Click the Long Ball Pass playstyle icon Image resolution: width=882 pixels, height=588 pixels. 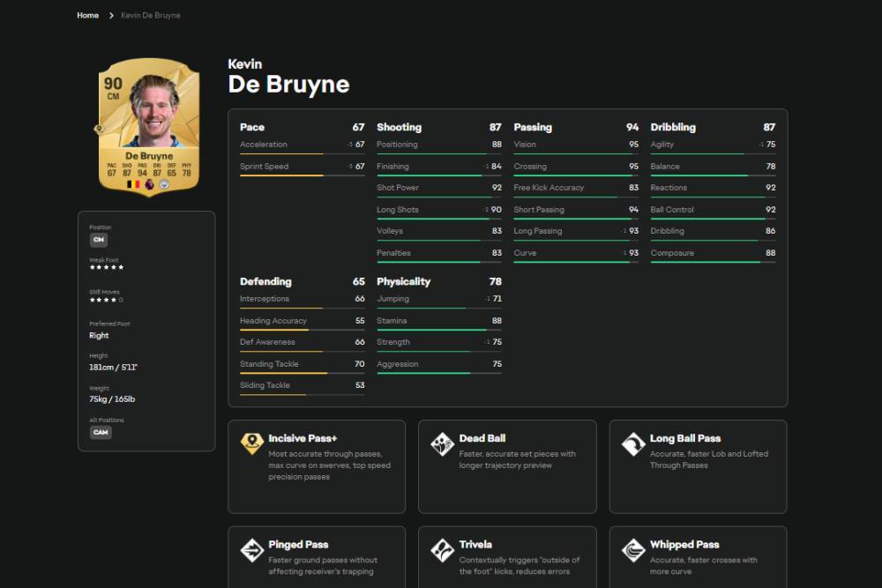click(632, 443)
